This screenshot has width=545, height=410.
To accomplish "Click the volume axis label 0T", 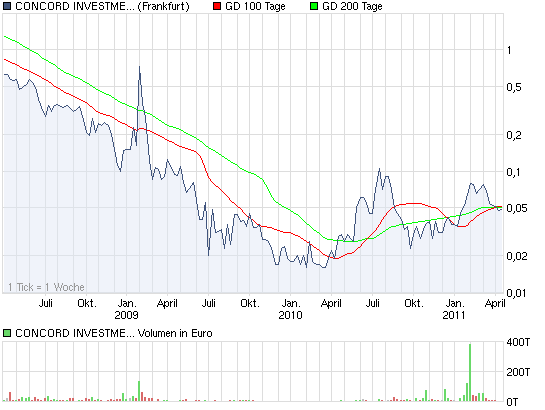I will coord(512,402).
